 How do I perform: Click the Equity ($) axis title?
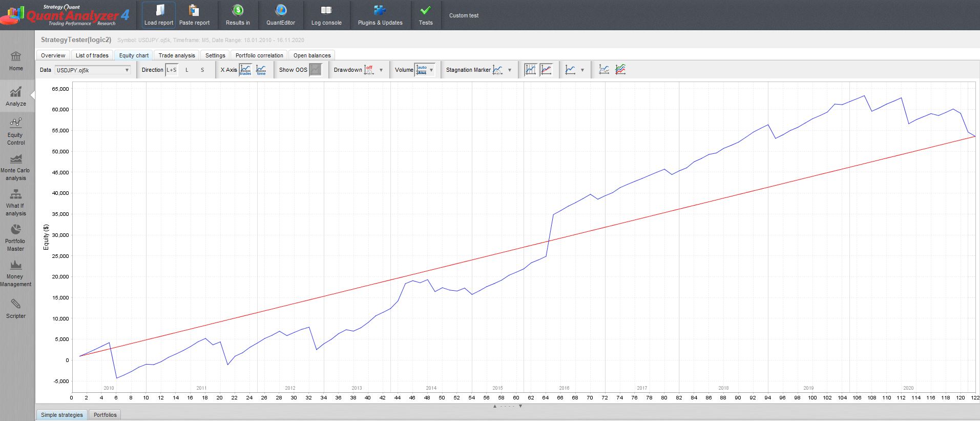tap(46, 237)
